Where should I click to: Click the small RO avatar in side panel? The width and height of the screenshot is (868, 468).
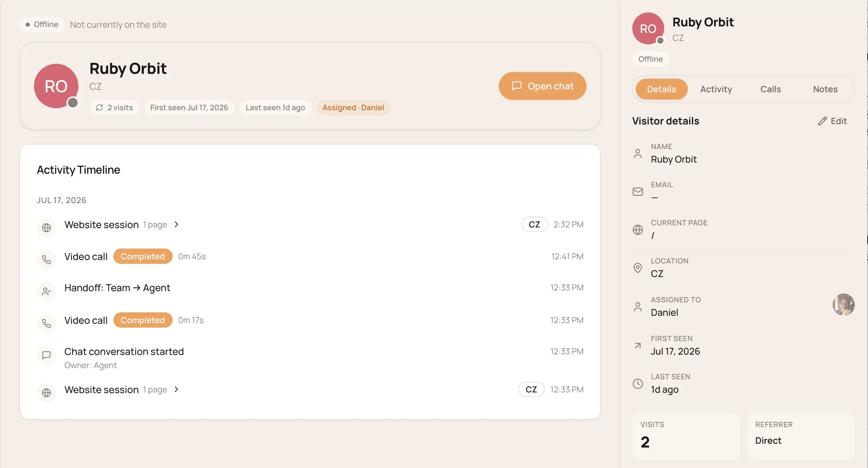[648, 28]
